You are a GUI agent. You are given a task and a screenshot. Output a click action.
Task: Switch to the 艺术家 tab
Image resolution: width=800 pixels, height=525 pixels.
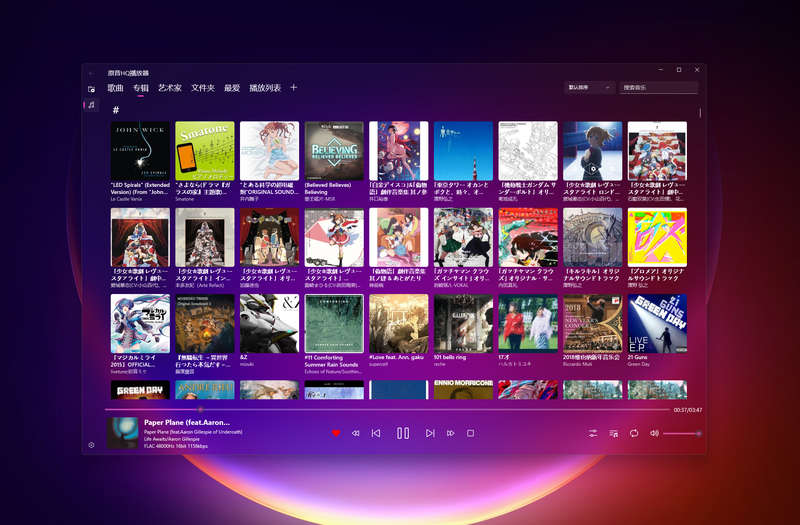click(170, 88)
